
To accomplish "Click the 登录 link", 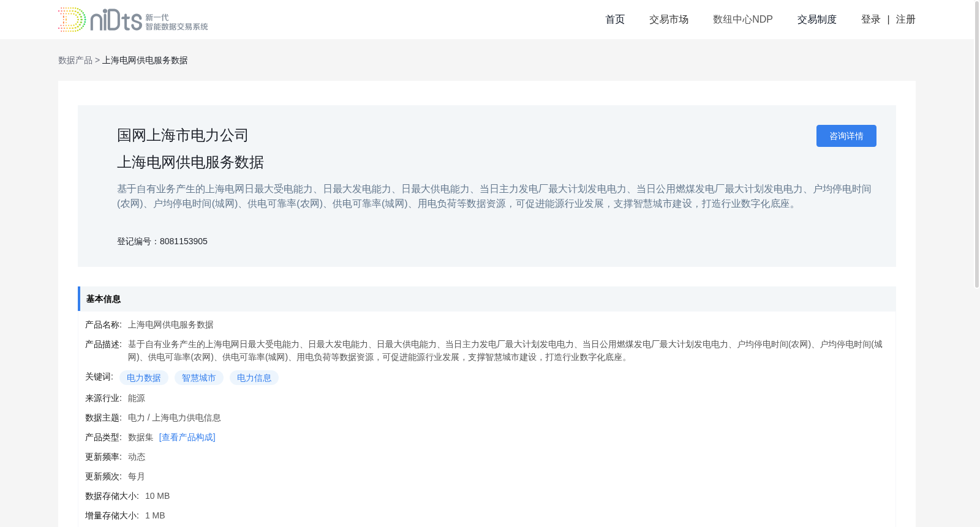I will click(x=870, y=20).
